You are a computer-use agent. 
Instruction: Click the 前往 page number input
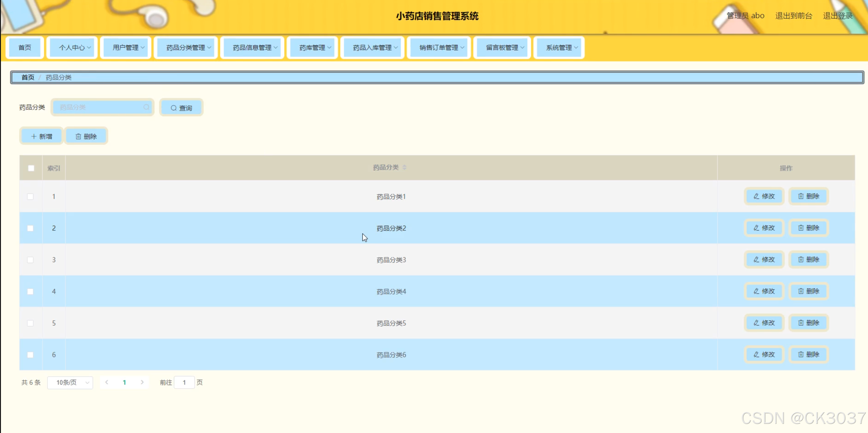tap(184, 383)
